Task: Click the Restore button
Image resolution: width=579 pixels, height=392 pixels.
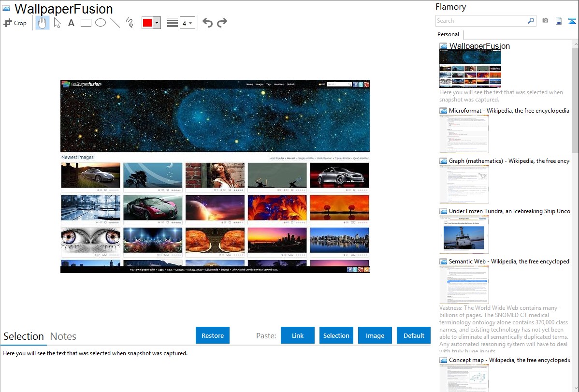Action: click(213, 335)
